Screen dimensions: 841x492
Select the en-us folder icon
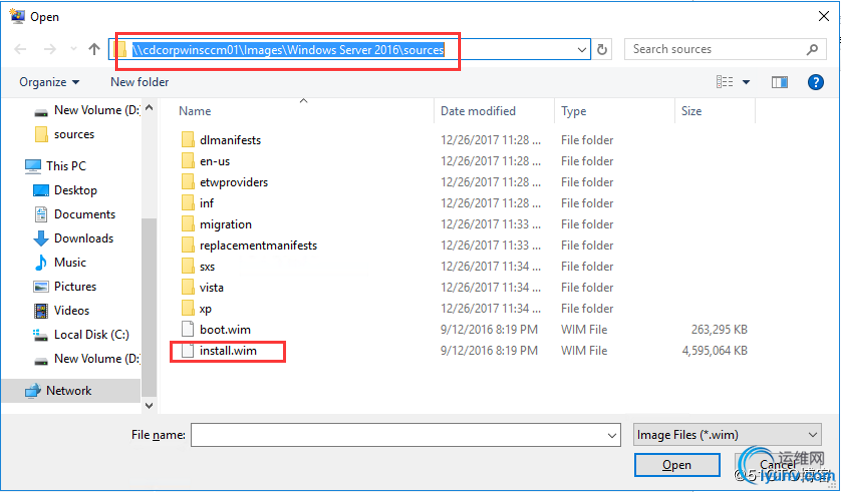point(188,161)
